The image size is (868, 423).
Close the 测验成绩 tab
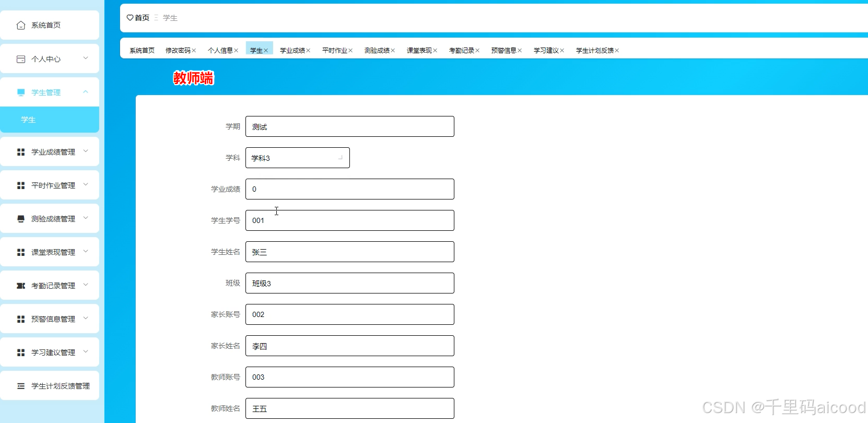[393, 51]
